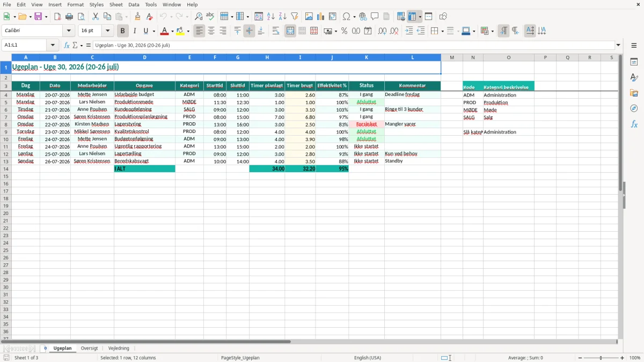Click the zoom-in plus button
Screen dimensions: 644x362
(x=622, y=358)
